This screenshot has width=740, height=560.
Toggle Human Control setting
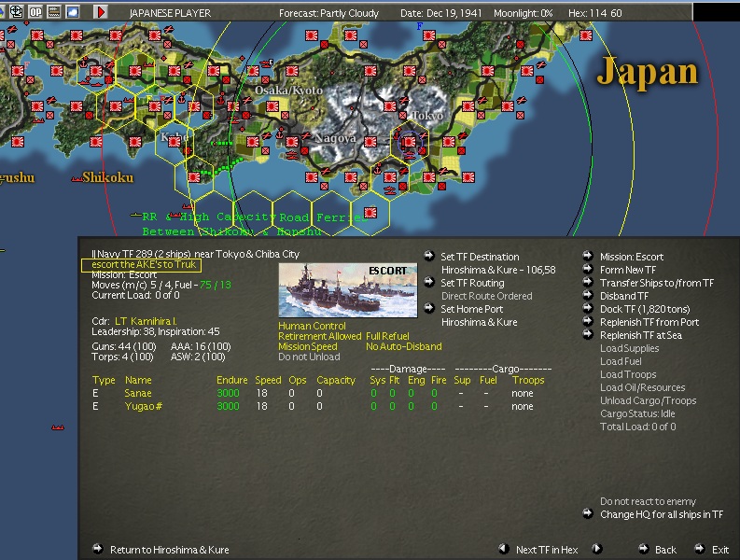tap(312, 326)
